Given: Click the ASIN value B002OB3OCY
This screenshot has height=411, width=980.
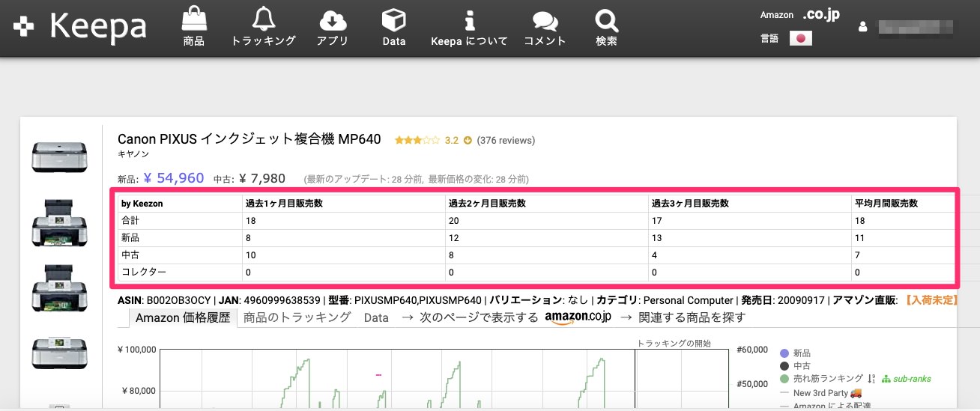Looking at the screenshot, I should [x=179, y=300].
